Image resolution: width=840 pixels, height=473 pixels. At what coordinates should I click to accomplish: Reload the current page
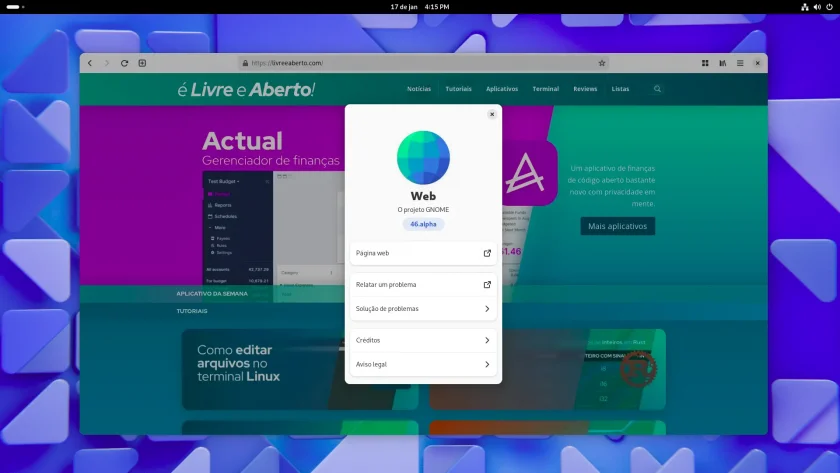(x=124, y=63)
